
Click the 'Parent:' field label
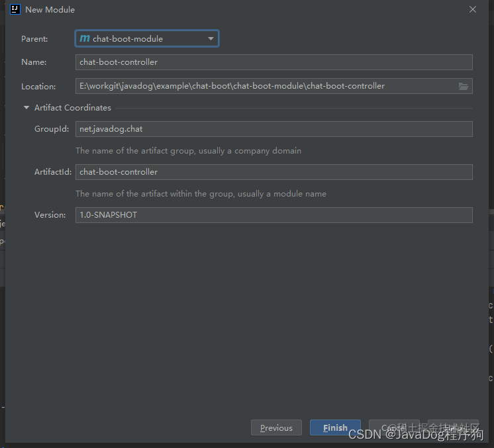click(34, 39)
